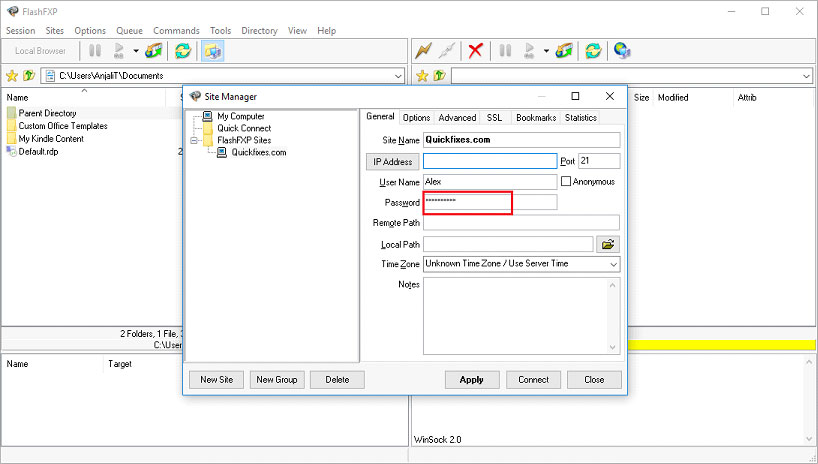Click the Port field

[599, 161]
